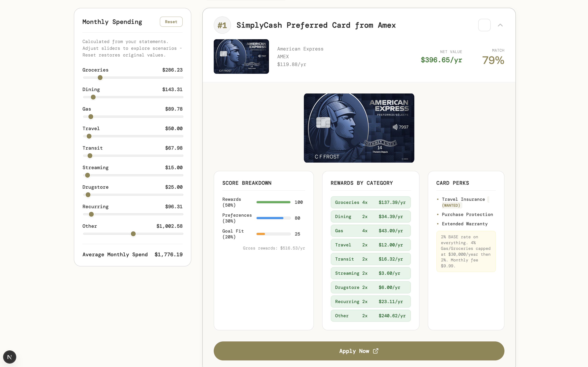Select the Other 2x rewards row
The height and width of the screenshot is (367, 588).
pyautogui.click(x=370, y=316)
